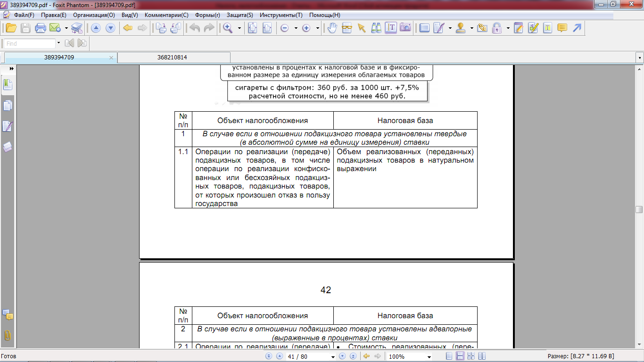Open the Инструменты(T) menu
Viewport: 644px width, 362px height.
(x=281, y=15)
